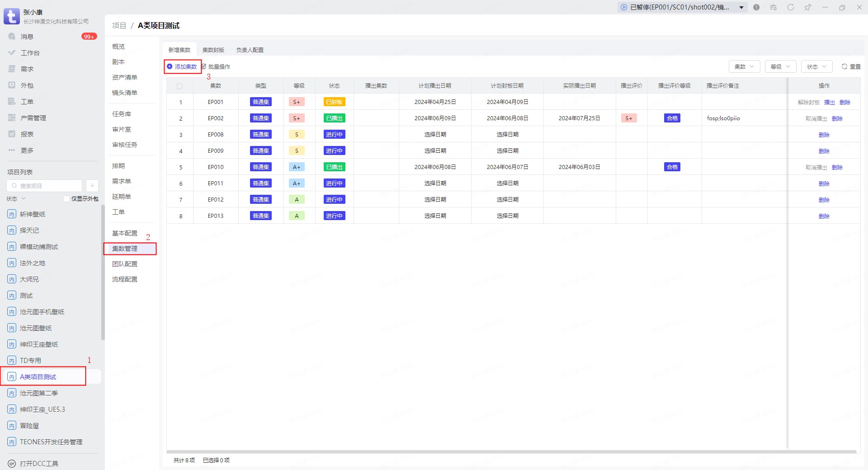Click the 工作台 workbench icon
868x470 pixels.
click(x=12, y=53)
